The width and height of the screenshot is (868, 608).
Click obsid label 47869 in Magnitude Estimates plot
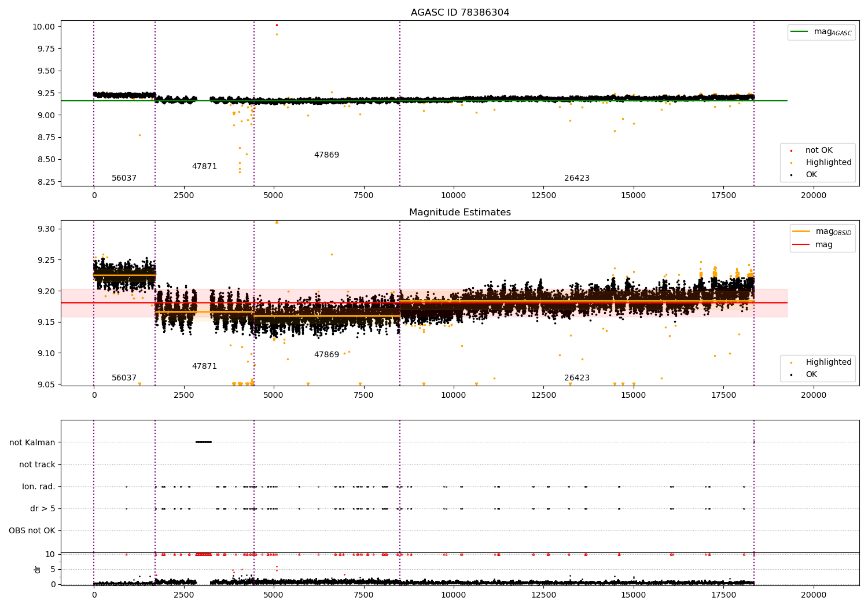326,355
